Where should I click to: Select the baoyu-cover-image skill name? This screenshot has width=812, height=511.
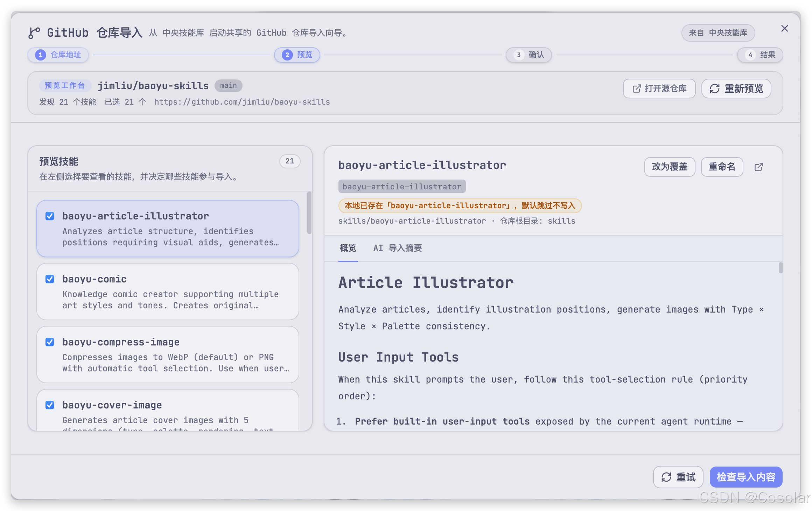[112, 405]
